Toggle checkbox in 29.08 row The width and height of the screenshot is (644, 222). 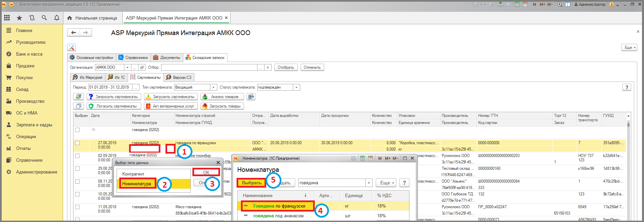pyautogui.click(x=78, y=168)
